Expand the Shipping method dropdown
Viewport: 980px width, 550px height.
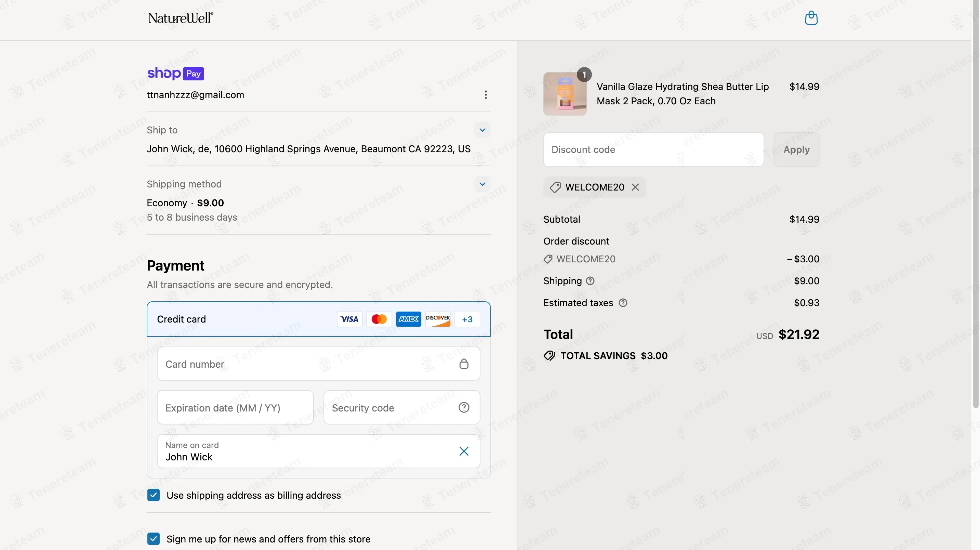482,184
